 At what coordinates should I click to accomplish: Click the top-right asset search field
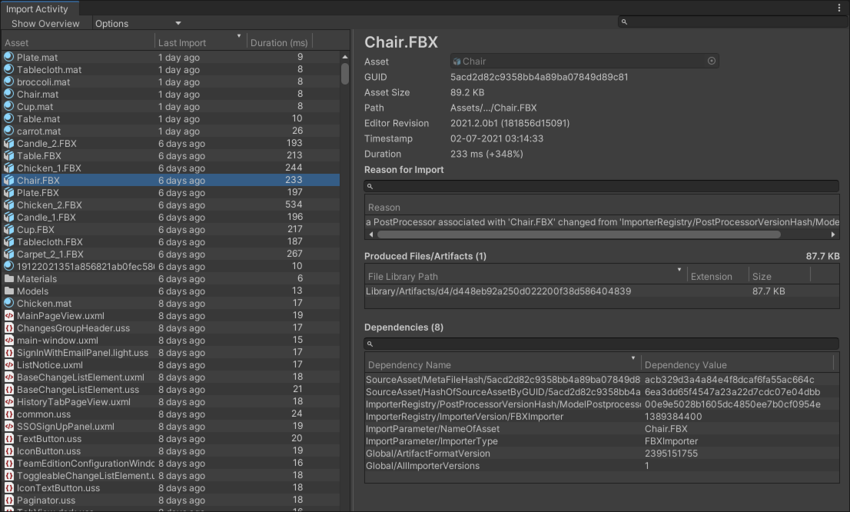click(731, 22)
